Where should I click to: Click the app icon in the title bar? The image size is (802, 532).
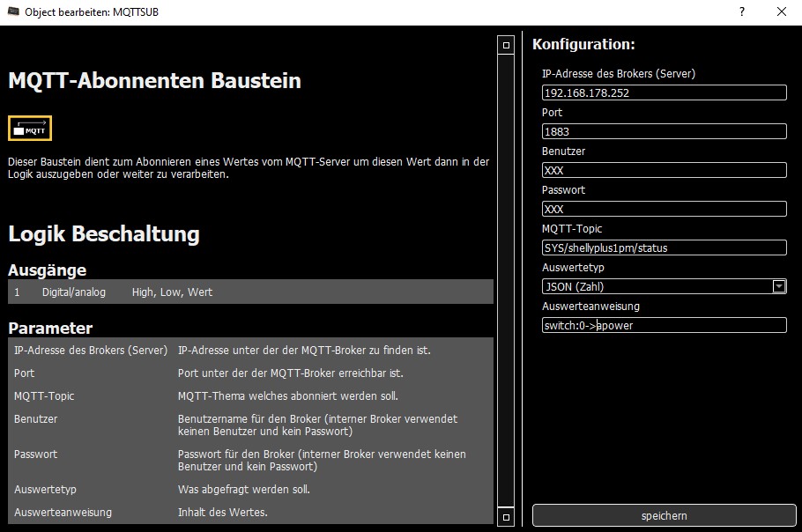[10, 12]
